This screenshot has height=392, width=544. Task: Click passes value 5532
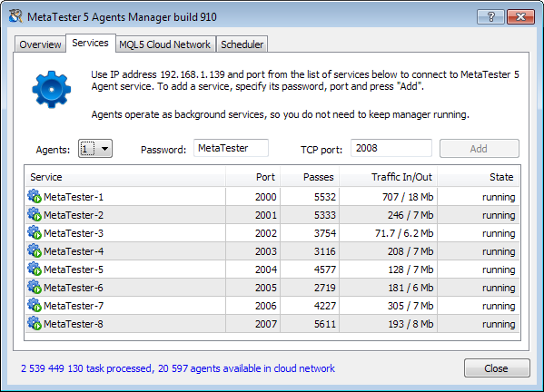(x=325, y=197)
